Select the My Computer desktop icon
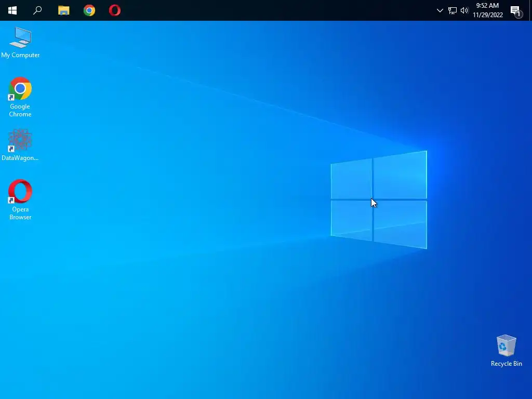This screenshot has width=532, height=399. click(x=20, y=43)
